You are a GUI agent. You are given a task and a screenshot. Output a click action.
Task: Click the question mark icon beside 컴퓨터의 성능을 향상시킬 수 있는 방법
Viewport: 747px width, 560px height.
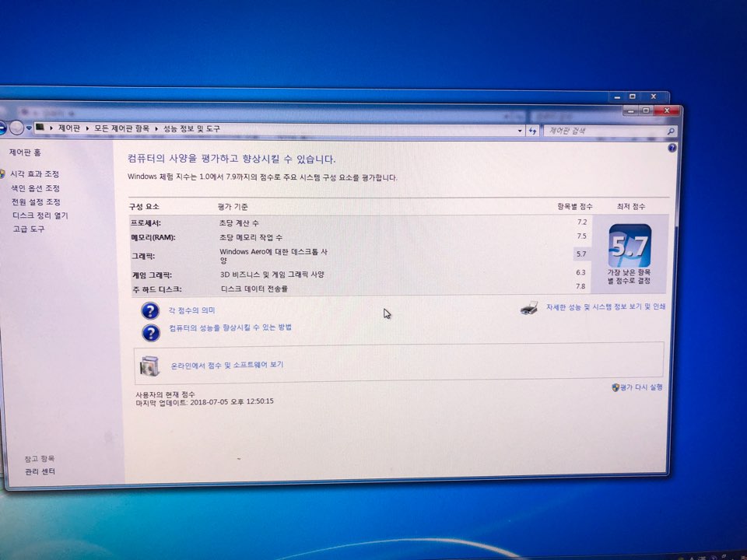pos(151,332)
